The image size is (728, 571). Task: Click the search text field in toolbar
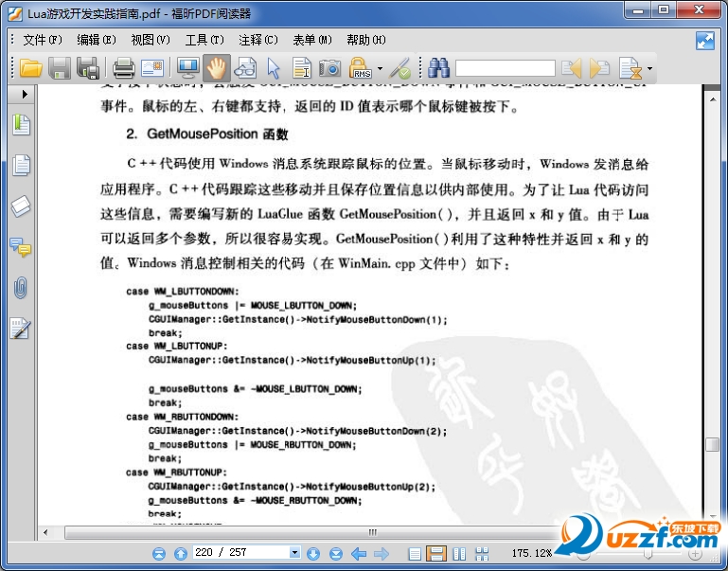tap(506, 68)
